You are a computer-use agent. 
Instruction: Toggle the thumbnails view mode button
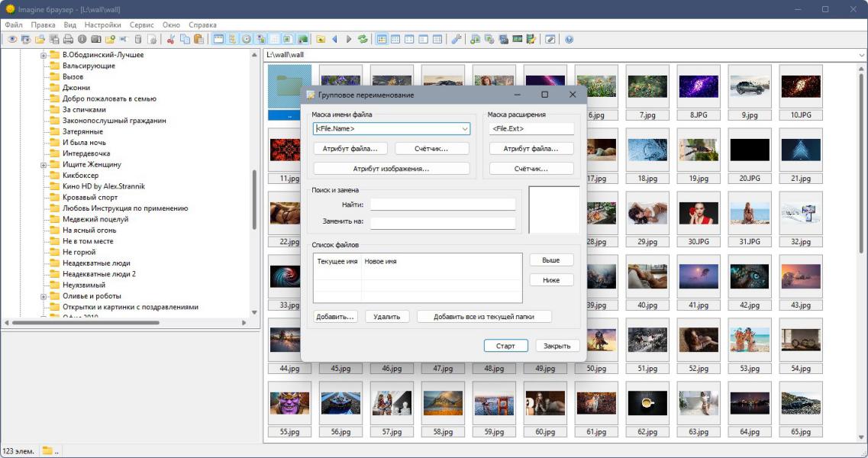(x=382, y=39)
